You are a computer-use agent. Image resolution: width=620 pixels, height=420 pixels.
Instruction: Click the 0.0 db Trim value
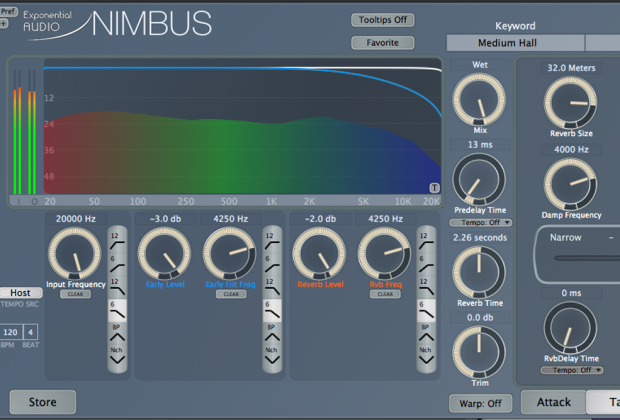(480, 318)
